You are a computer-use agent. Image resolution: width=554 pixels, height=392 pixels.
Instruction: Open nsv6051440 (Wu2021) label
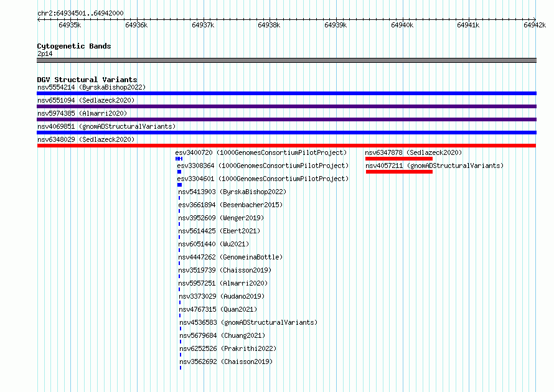(214, 244)
